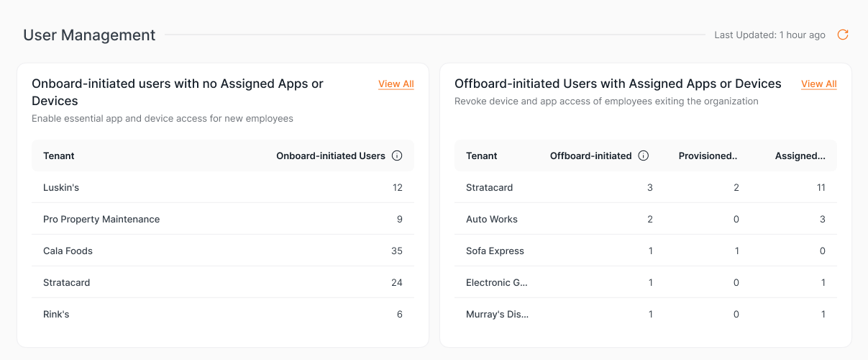The image size is (868, 360).
Task: Click the Tenant header in offboard table
Action: point(482,156)
